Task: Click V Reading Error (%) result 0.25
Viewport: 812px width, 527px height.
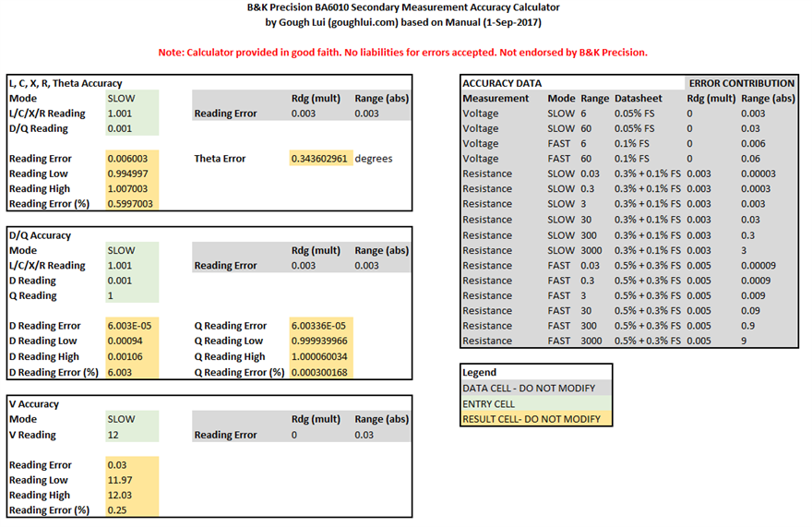Action: pyautogui.click(x=132, y=509)
